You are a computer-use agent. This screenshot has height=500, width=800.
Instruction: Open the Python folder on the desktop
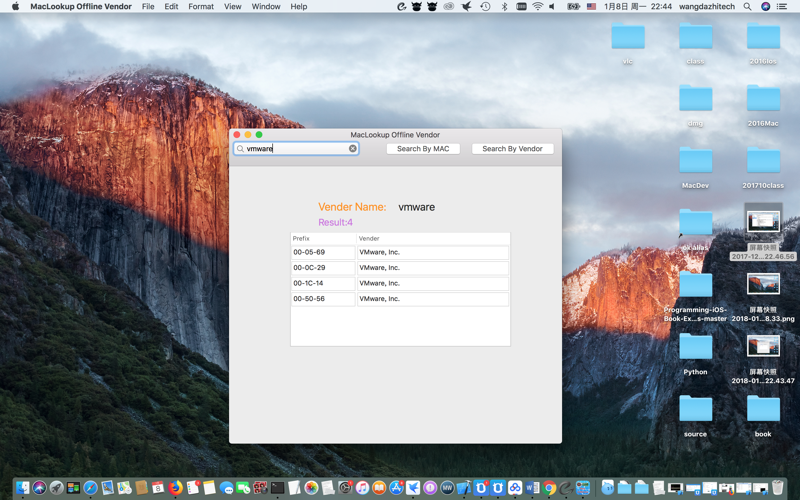pos(695,348)
